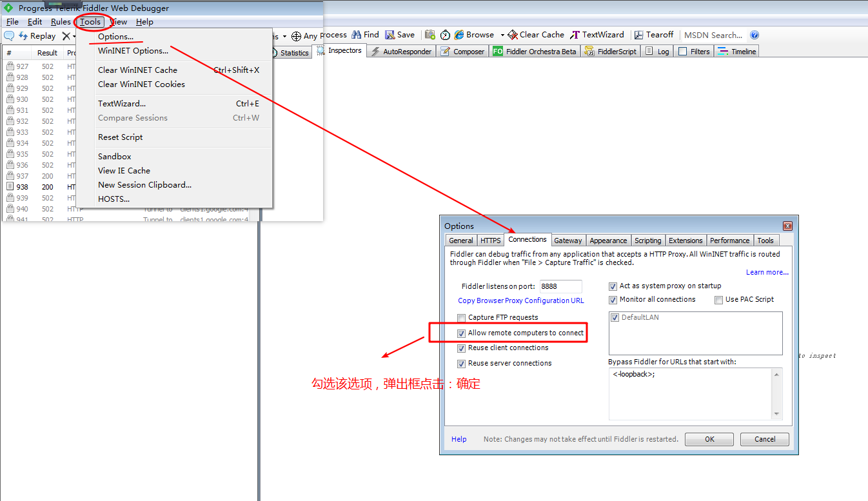
Task: Click the comment (speech bubble) toolbar icon
Action: pyautogui.click(x=9, y=36)
